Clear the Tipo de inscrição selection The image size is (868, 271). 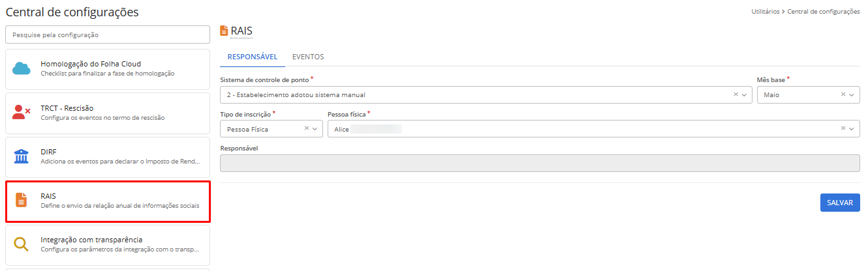point(306,128)
